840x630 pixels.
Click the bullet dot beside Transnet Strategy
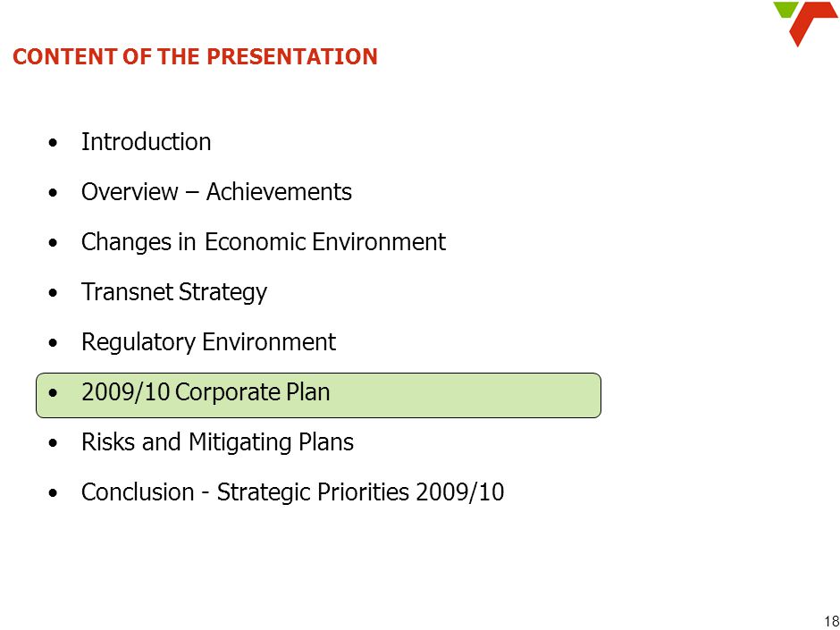click(53, 293)
